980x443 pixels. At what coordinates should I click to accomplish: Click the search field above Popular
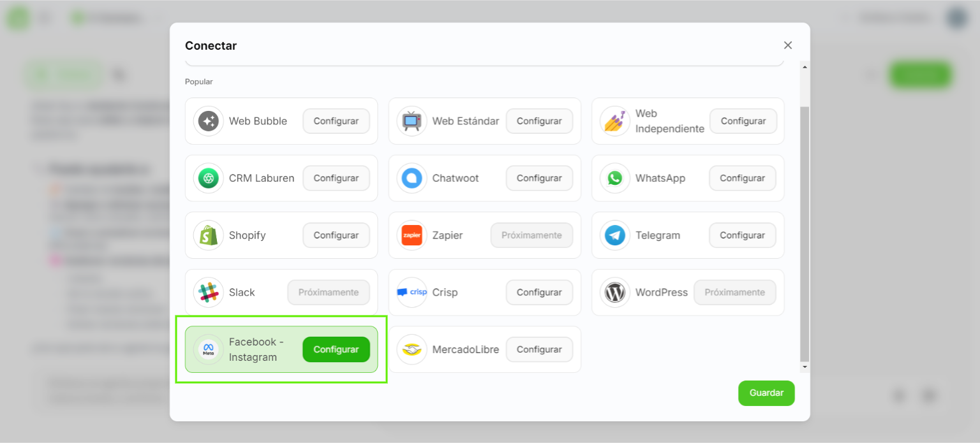[x=484, y=62]
